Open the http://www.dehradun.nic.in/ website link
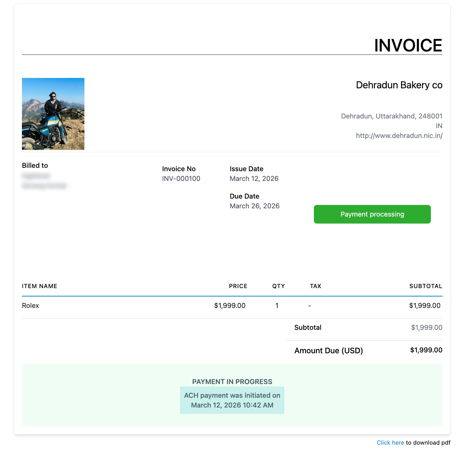The width and height of the screenshot is (476, 455). tap(399, 136)
